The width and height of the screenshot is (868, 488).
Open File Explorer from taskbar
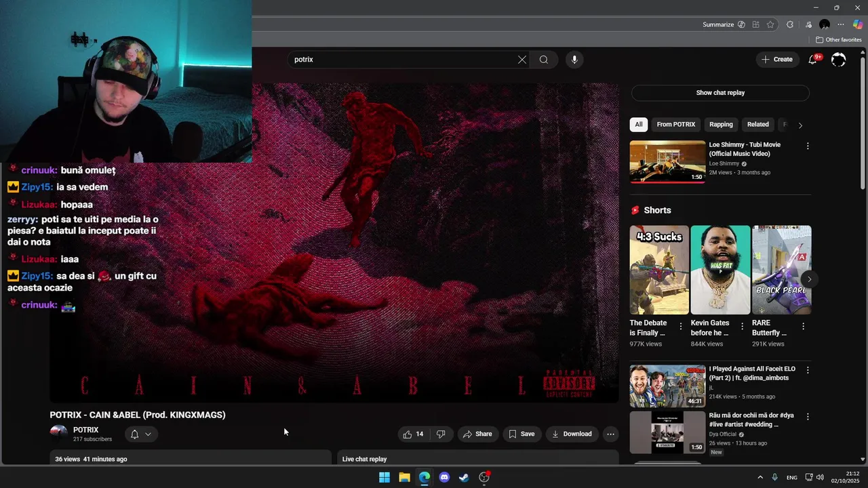404,477
